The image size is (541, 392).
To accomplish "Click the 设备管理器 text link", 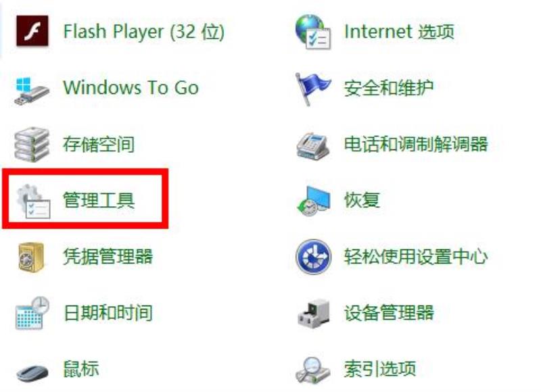I will [388, 312].
